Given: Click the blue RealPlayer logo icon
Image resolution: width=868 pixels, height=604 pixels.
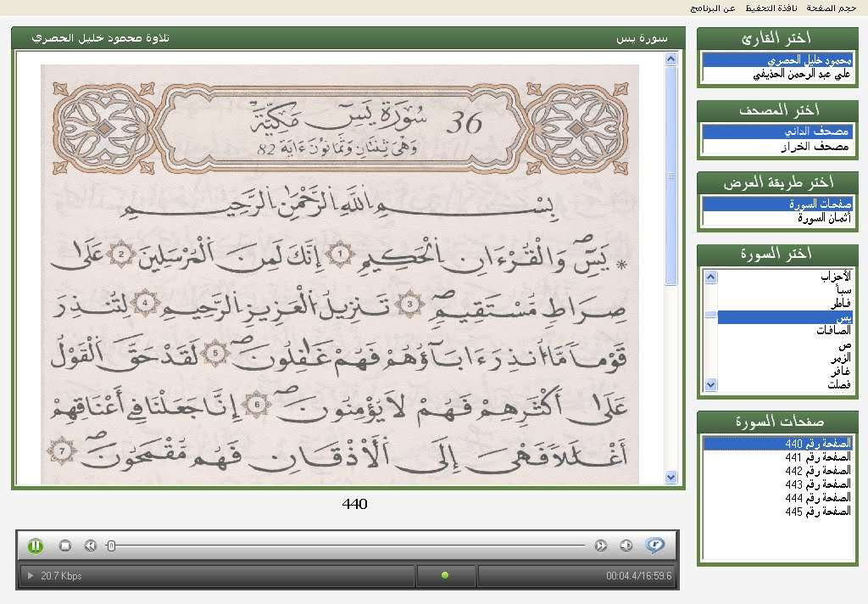Looking at the screenshot, I should [x=655, y=545].
